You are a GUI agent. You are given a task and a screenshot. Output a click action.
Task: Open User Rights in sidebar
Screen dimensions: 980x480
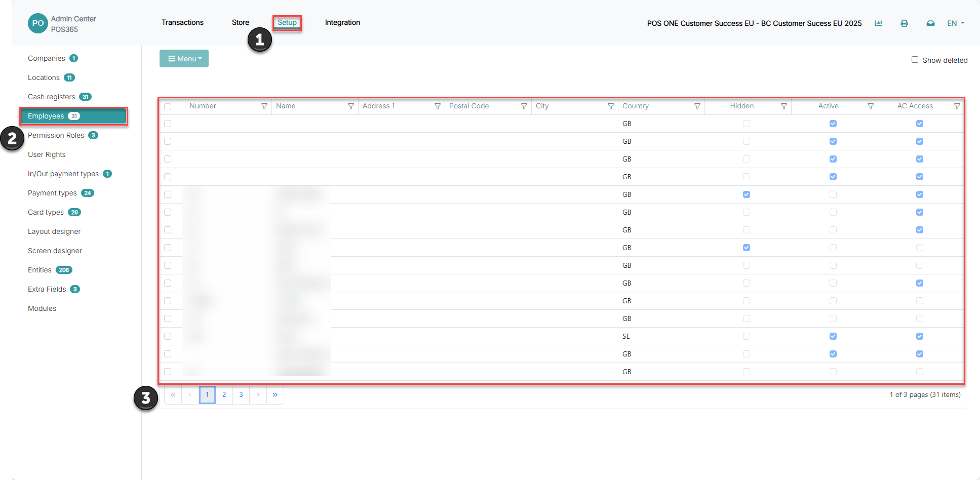point(47,154)
